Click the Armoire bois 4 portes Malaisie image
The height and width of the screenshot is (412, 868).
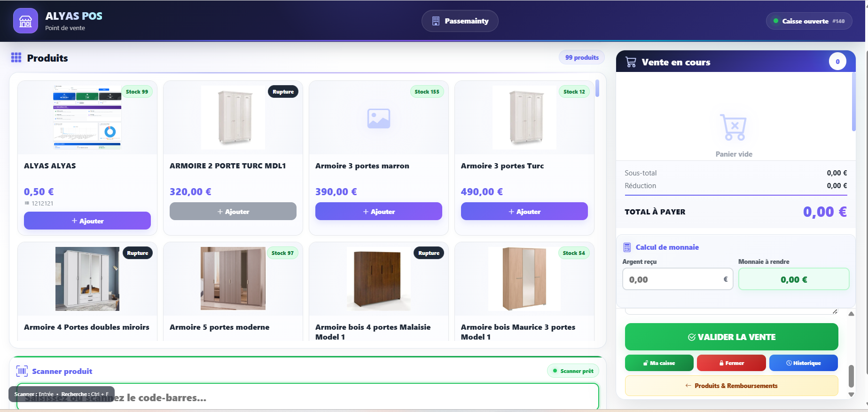point(379,279)
